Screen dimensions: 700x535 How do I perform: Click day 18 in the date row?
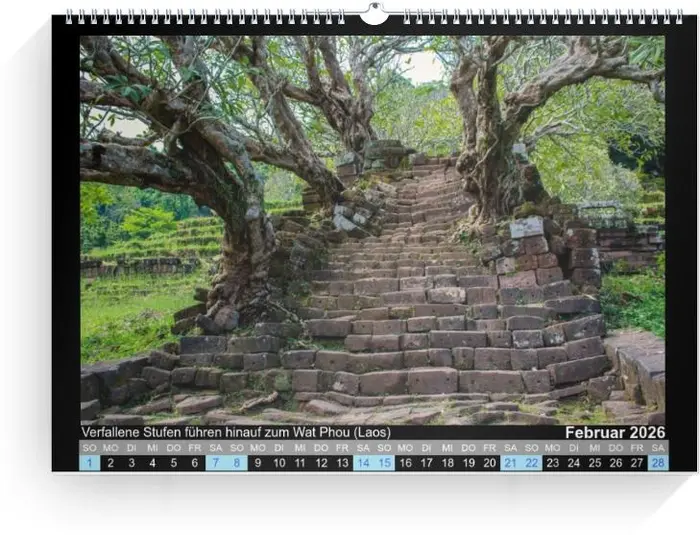447,462
